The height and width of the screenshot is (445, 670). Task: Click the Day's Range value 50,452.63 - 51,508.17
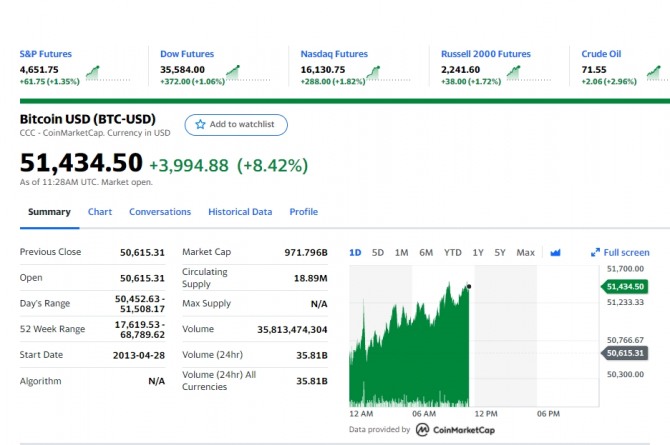coord(140,304)
